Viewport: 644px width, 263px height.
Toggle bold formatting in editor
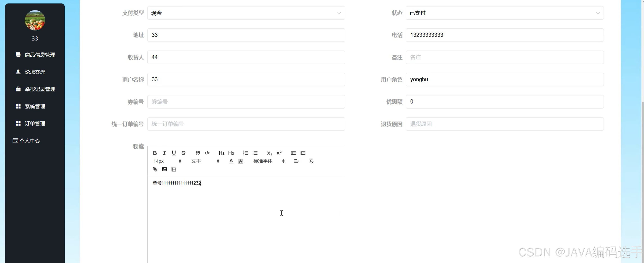click(155, 153)
